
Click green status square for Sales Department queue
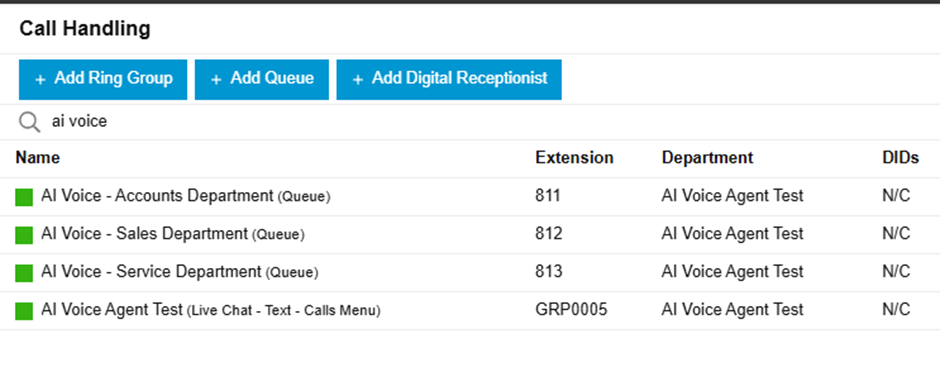24,235
